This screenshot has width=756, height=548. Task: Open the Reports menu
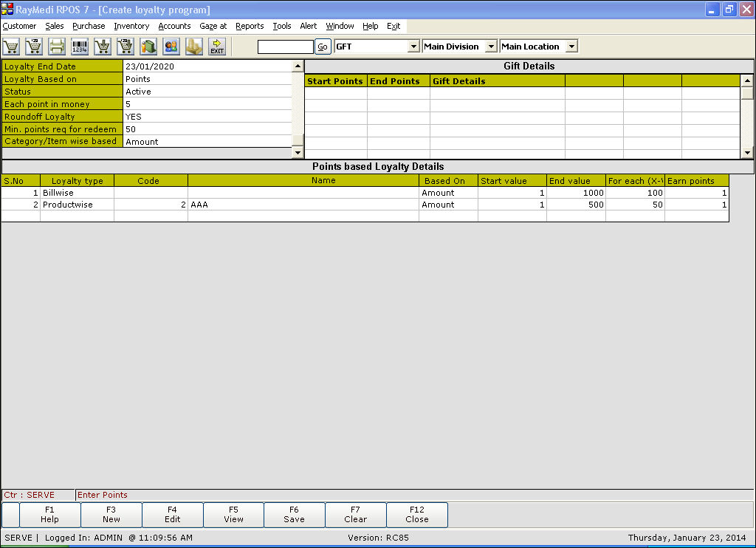pos(250,26)
